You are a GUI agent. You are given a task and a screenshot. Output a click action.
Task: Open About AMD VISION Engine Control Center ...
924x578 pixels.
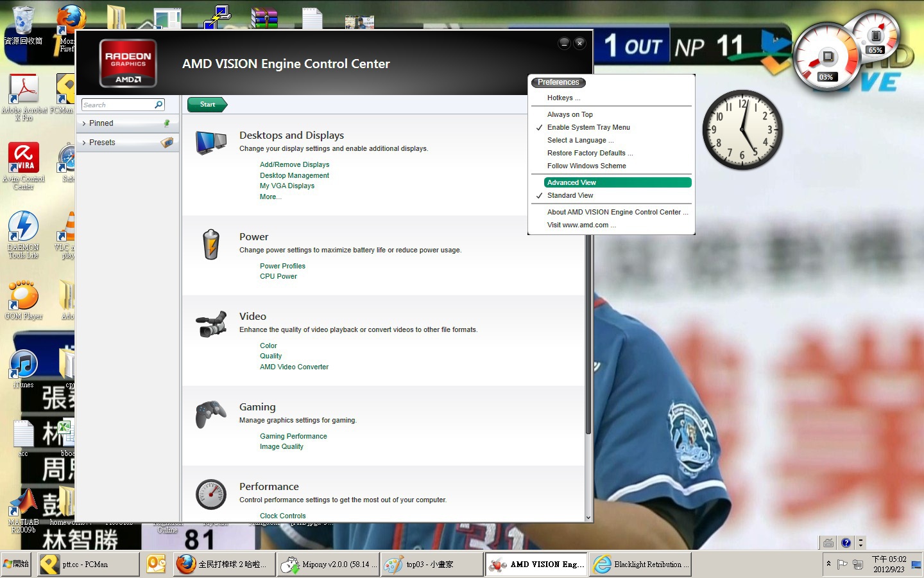click(617, 212)
